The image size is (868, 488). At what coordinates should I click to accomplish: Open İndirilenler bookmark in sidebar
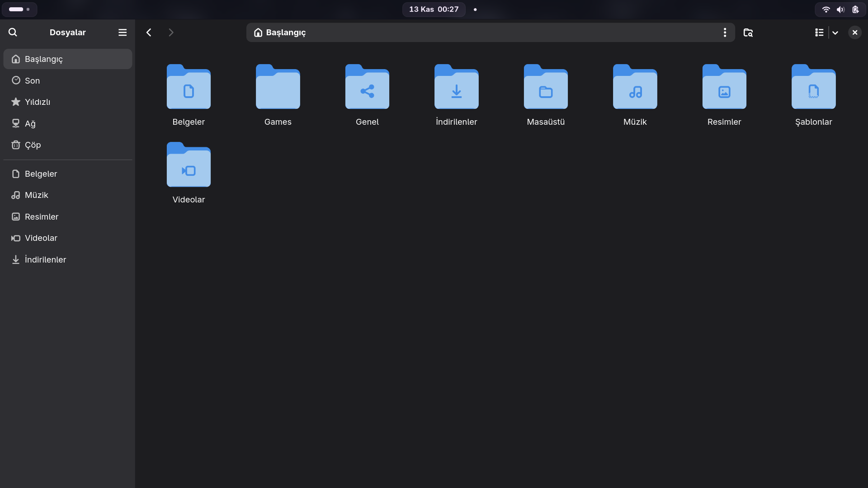coord(68,260)
